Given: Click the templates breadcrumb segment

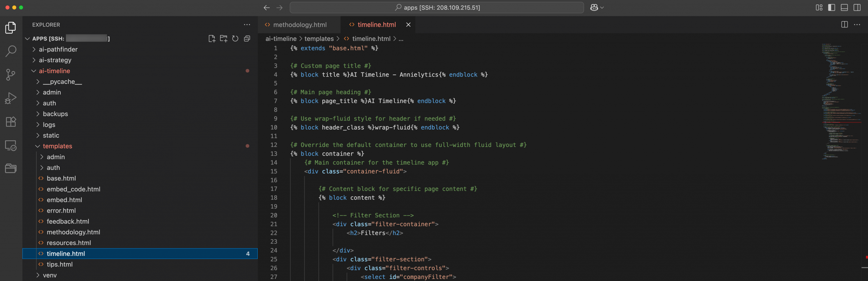Looking at the screenshot, I should coord(319,39).
